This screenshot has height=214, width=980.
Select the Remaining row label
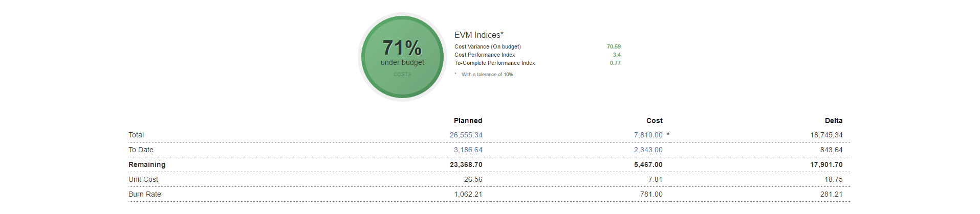(147, 165)
